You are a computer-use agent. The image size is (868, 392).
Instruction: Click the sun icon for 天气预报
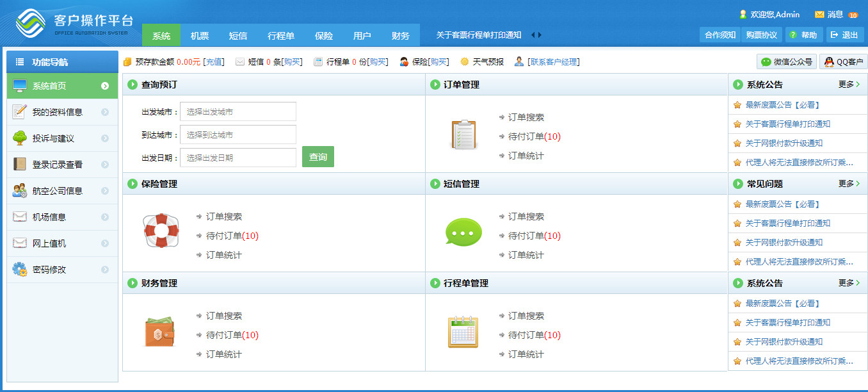pos(465,61)
